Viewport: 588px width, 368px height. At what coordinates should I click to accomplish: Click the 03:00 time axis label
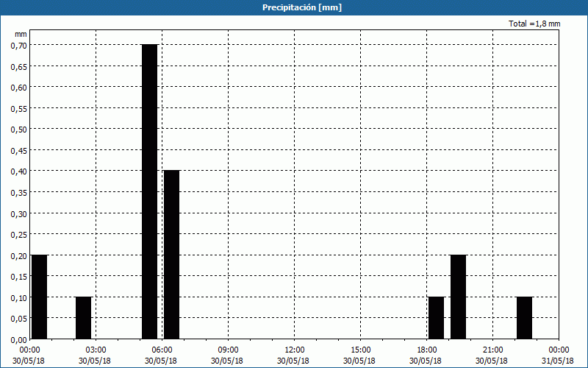click(x=96, y=350)
